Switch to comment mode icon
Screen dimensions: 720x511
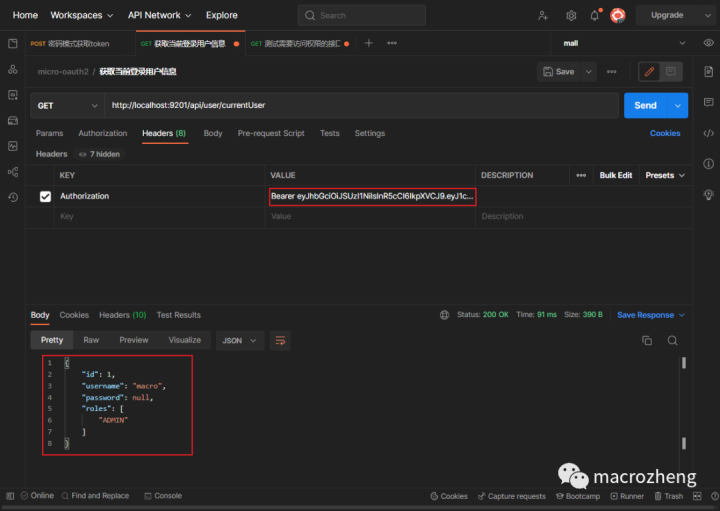[671, 72]
